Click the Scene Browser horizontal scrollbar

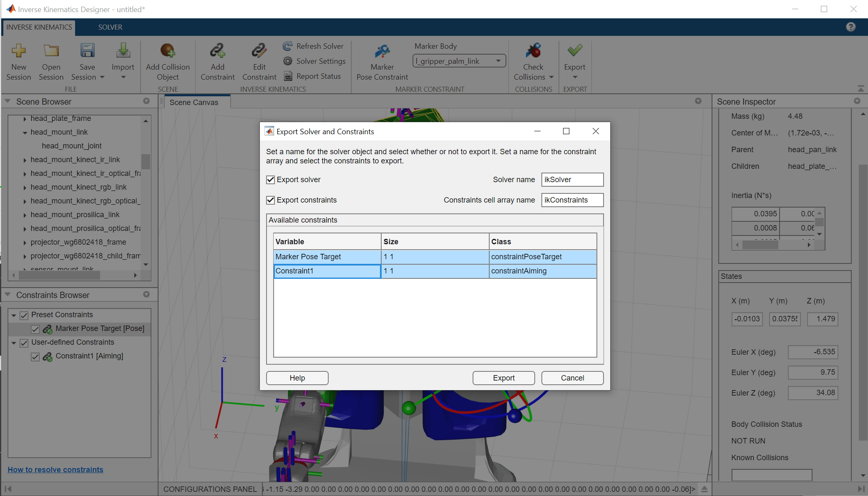click(x=59, y=276)
